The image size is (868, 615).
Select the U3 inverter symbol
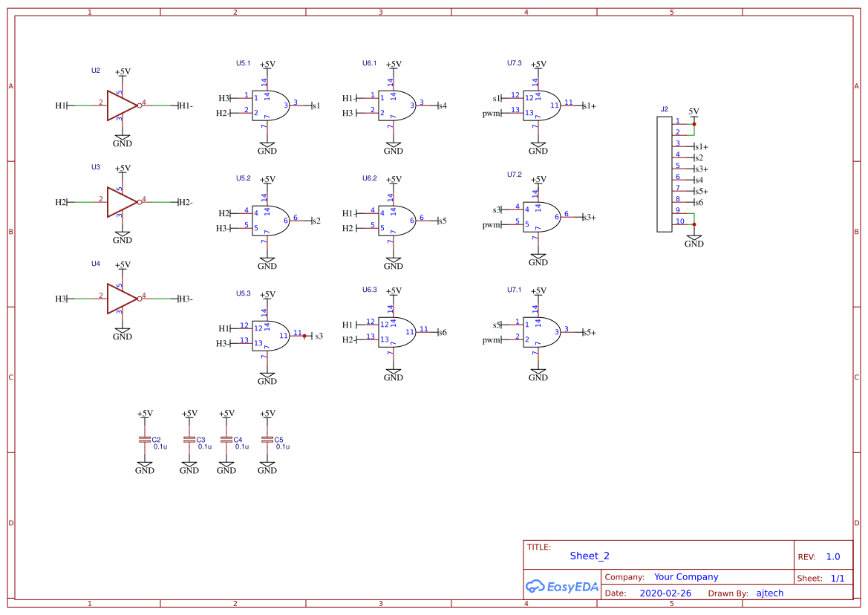pos(119,201)
